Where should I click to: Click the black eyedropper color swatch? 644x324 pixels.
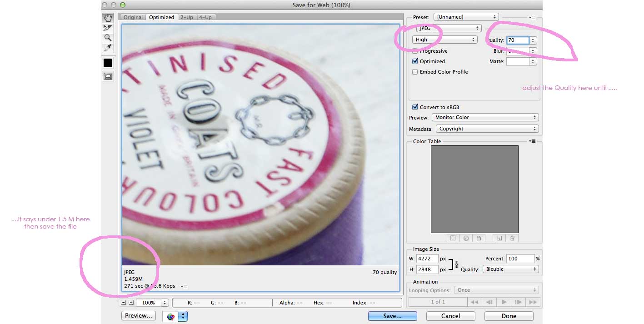coord(108,63)
